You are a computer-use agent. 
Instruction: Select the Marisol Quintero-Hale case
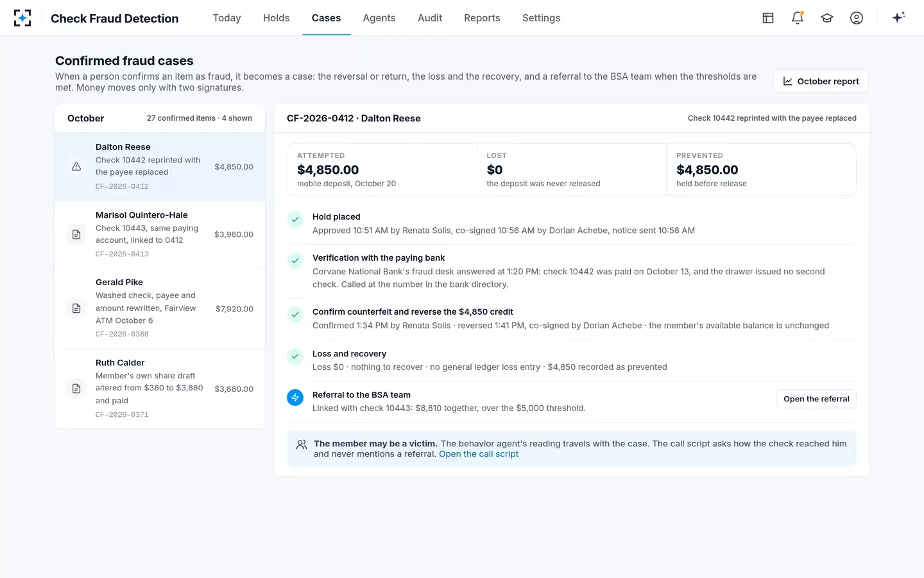[x=160, y=234]
